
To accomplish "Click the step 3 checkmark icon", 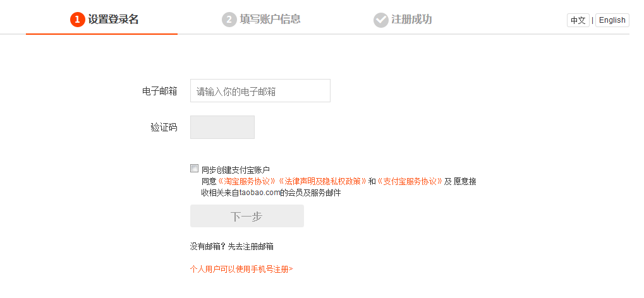I will pos(380,20).
